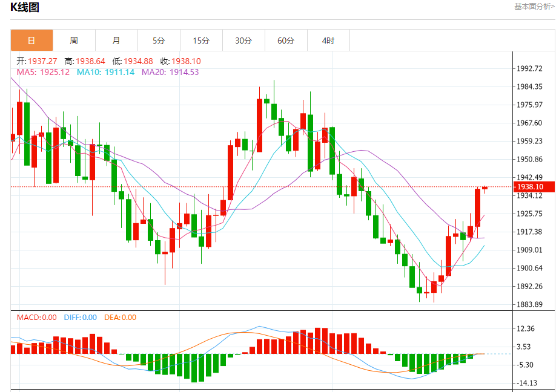
Task: Click the DEA:0.00 indicator label
Action: tap(120, 317)
